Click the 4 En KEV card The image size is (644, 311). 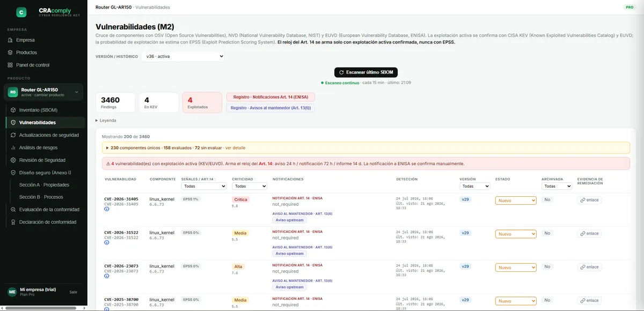[159, 102]
